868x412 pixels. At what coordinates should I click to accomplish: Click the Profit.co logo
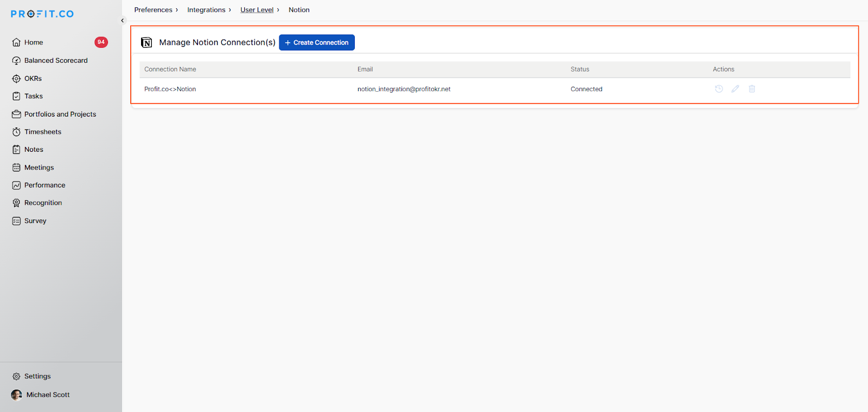pos(42,14)
